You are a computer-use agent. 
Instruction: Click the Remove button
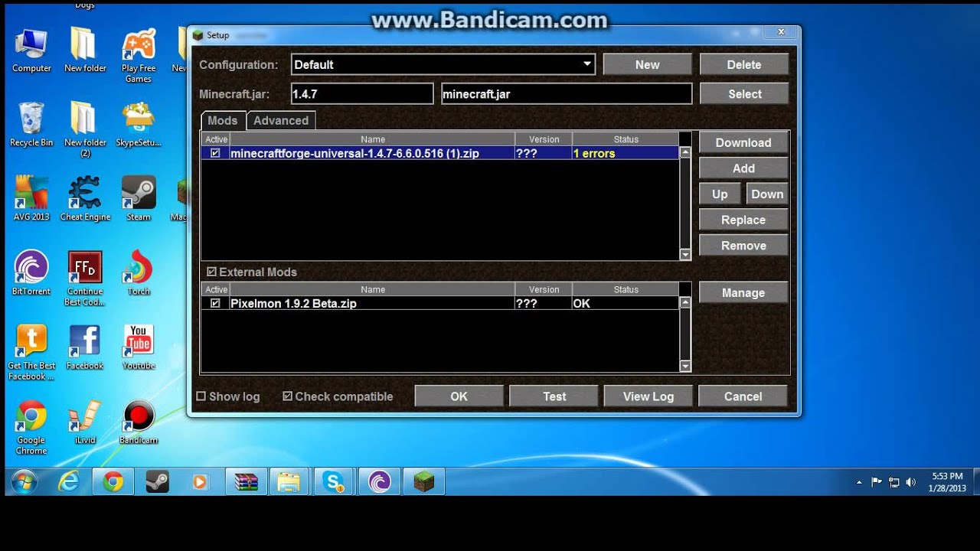(743, 246)
